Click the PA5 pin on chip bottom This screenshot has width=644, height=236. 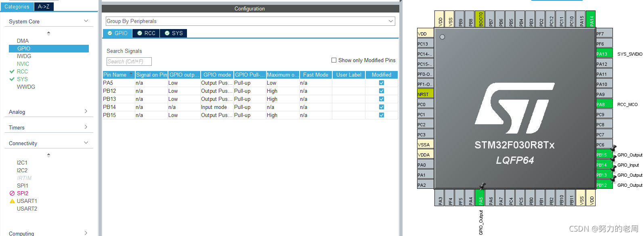click(480, 198)
